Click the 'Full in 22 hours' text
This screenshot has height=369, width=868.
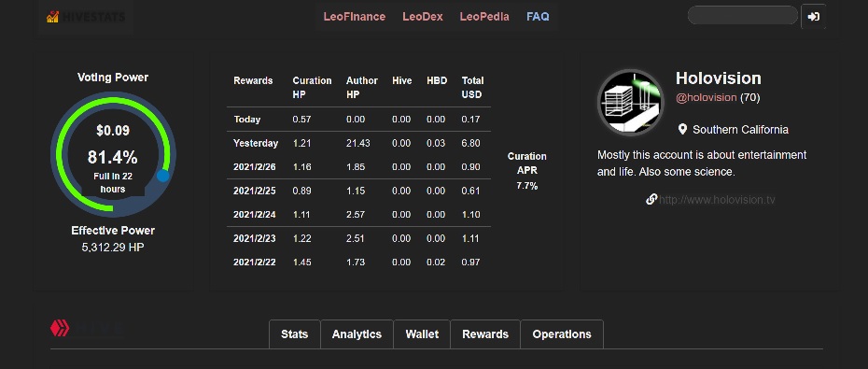113,183
